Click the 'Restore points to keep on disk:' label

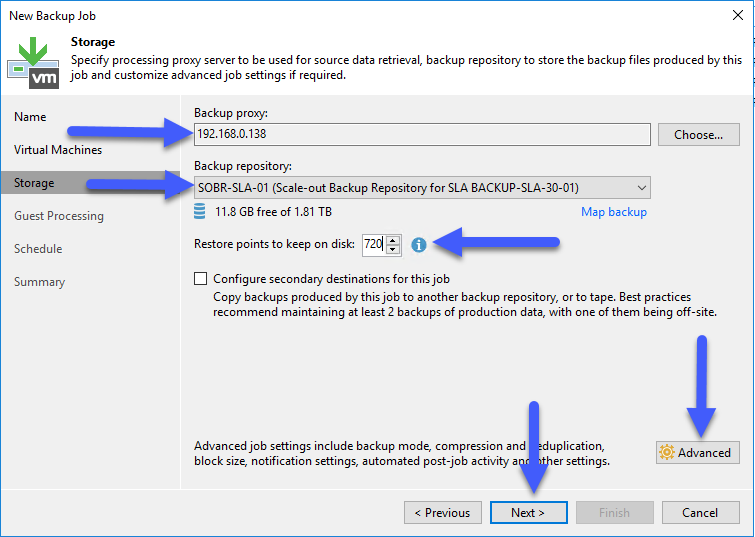274,244
